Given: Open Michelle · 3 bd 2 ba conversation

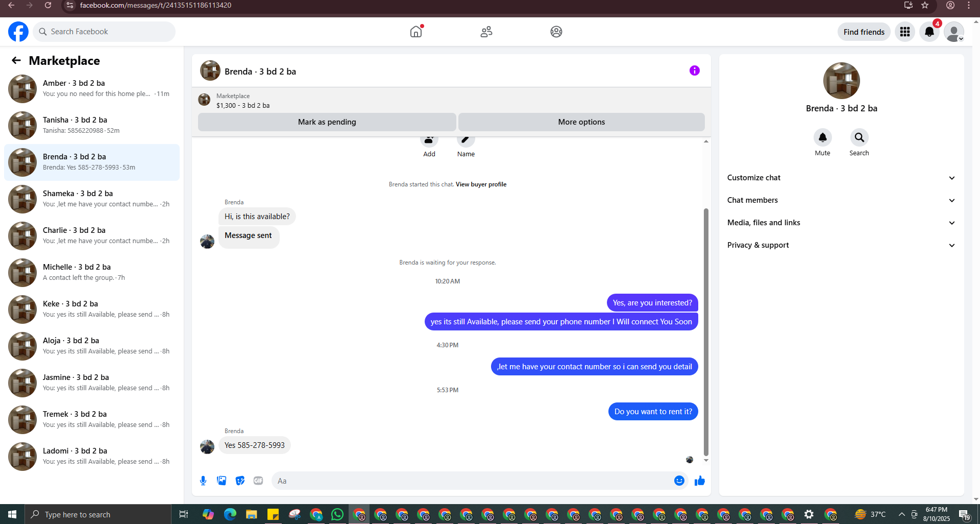Looking at the screenshot, I should 92,273.
